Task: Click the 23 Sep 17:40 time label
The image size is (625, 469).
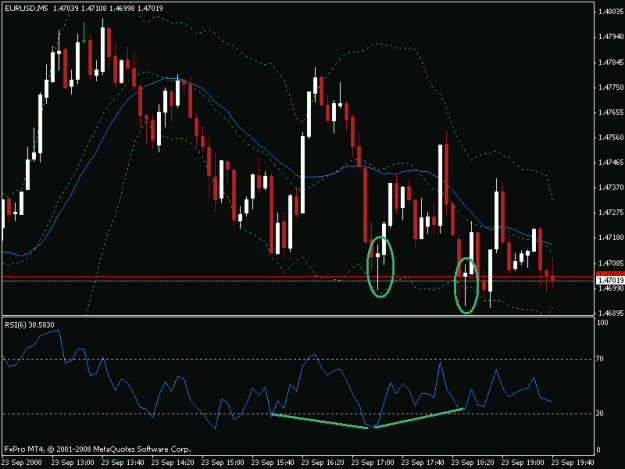Action: tap(423, 463)
